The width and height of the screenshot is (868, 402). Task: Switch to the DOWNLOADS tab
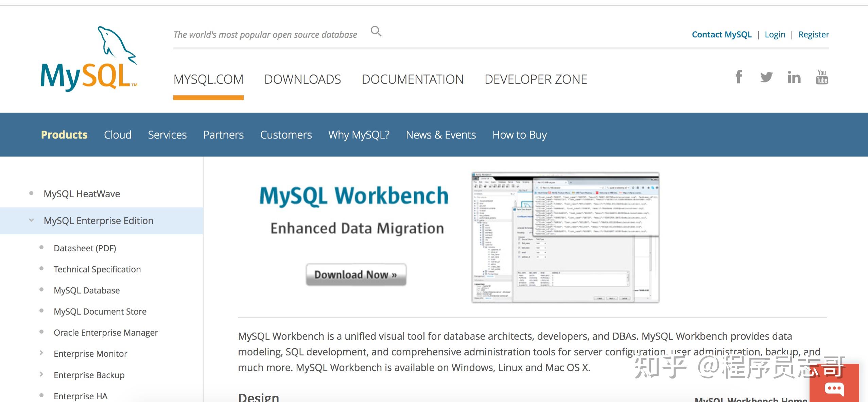[302, 79]
